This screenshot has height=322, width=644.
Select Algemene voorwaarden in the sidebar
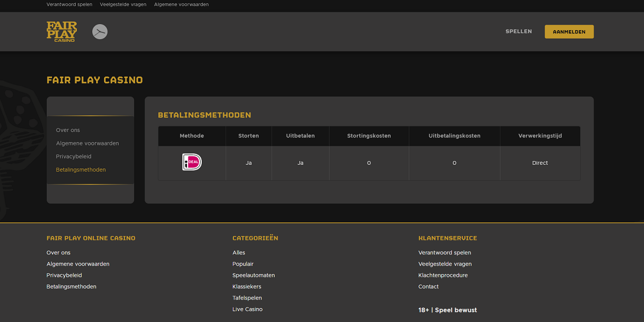(x=87, y=143)
